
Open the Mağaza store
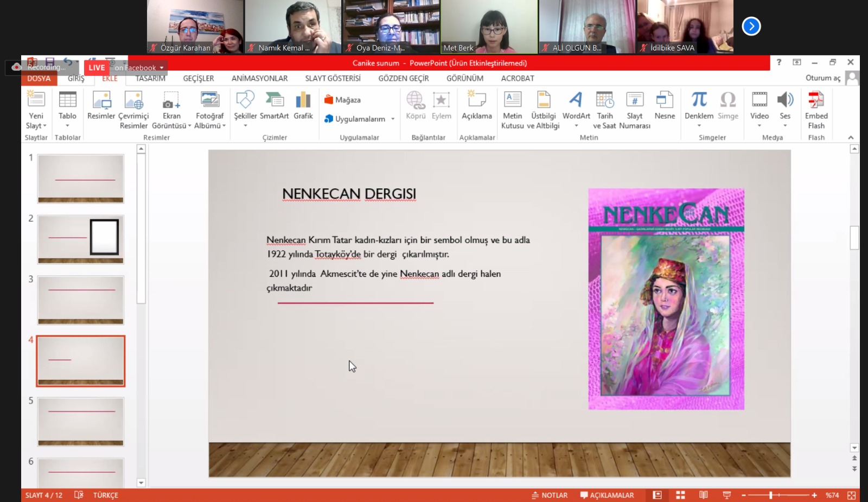(x=342, y=100)
